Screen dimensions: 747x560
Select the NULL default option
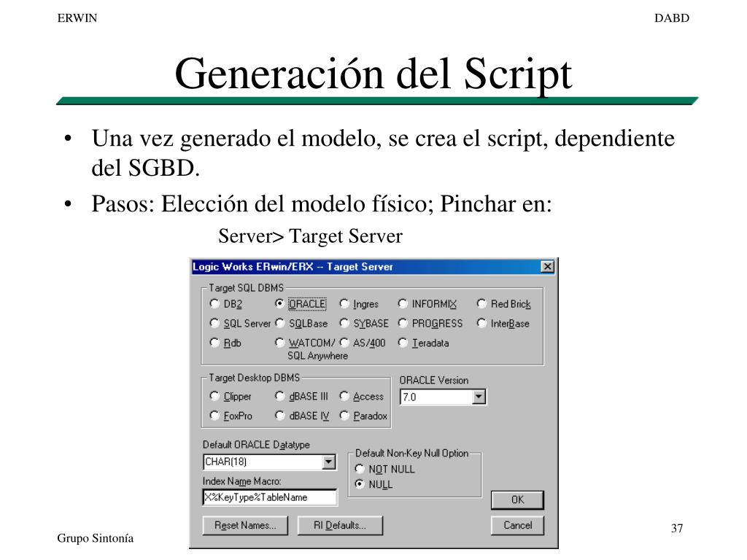tap(360, 484)
